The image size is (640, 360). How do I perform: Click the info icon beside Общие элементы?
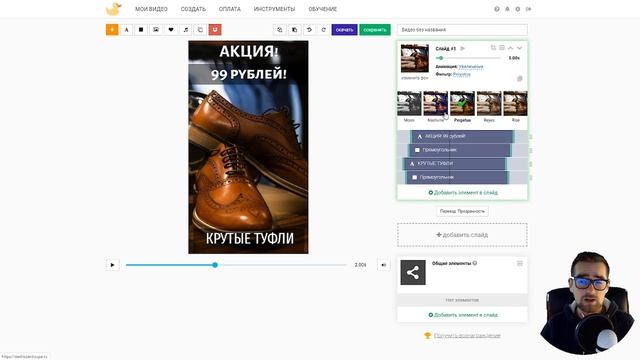(475, 263)
